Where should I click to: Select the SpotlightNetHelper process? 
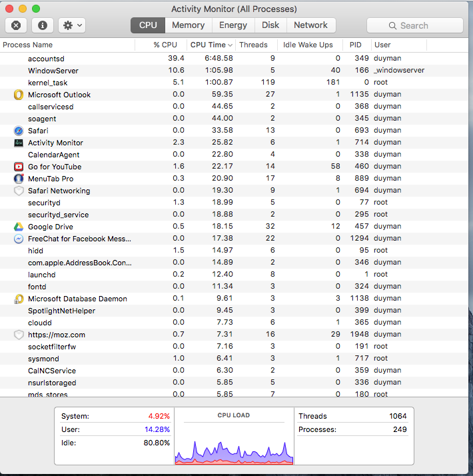[x=234, y=311]
